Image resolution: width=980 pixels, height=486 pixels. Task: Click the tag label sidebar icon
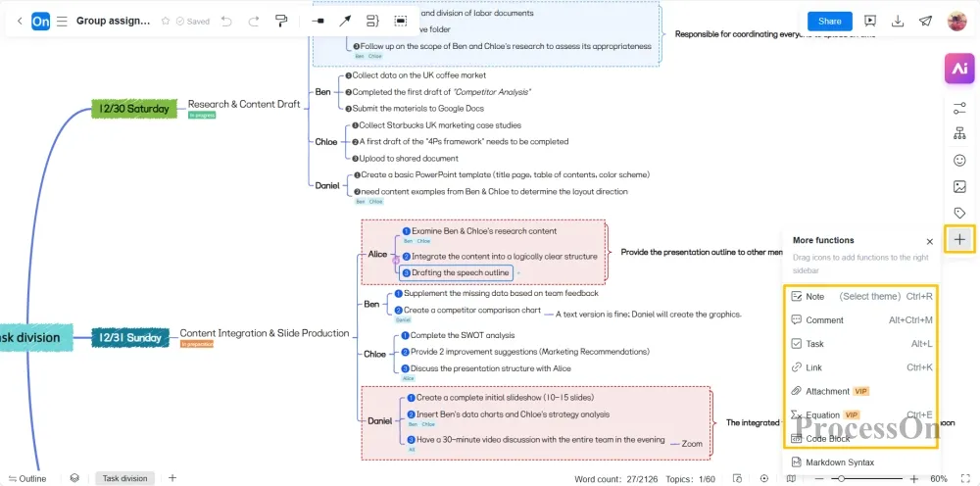959,213
